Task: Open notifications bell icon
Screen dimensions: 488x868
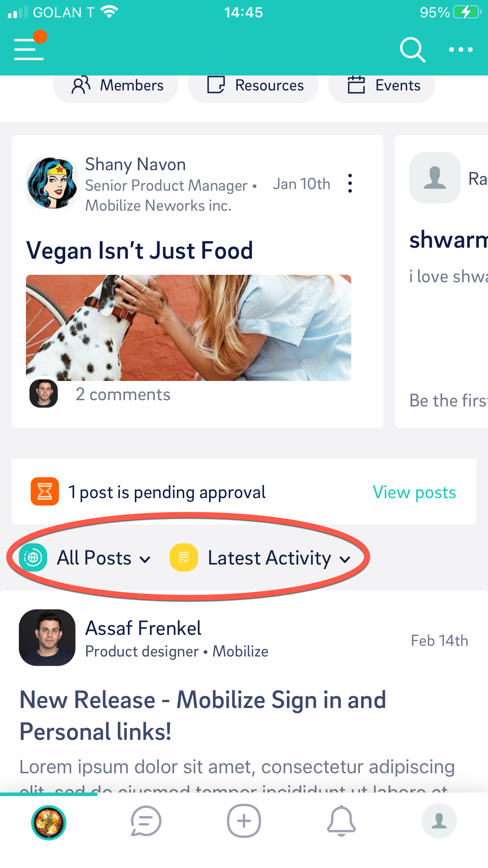Action: 341,821
